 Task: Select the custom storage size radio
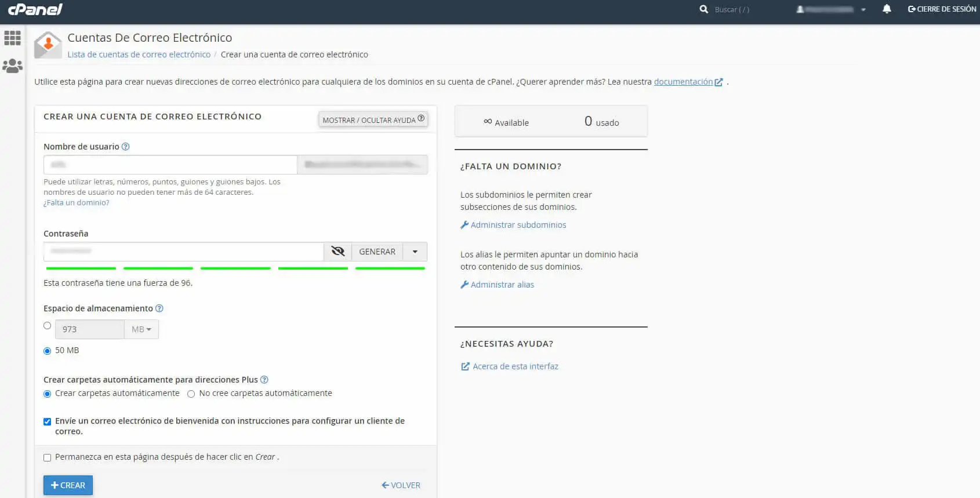(x=48, y=326)
